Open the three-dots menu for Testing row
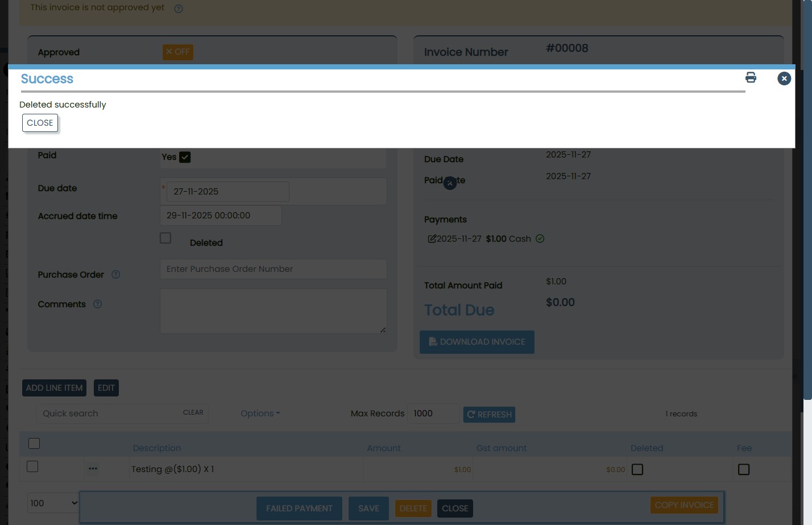 (x=93, y=469)
